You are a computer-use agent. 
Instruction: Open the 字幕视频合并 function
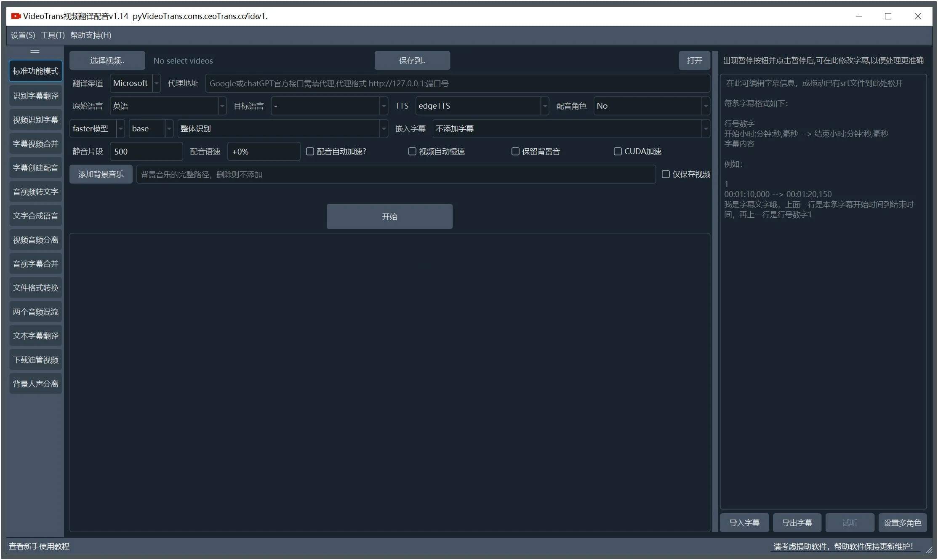tap(35, 143)
